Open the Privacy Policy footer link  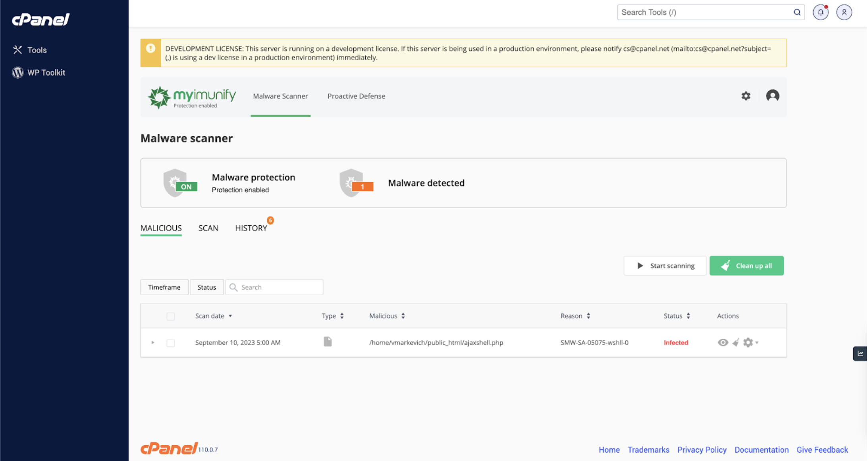702,450
